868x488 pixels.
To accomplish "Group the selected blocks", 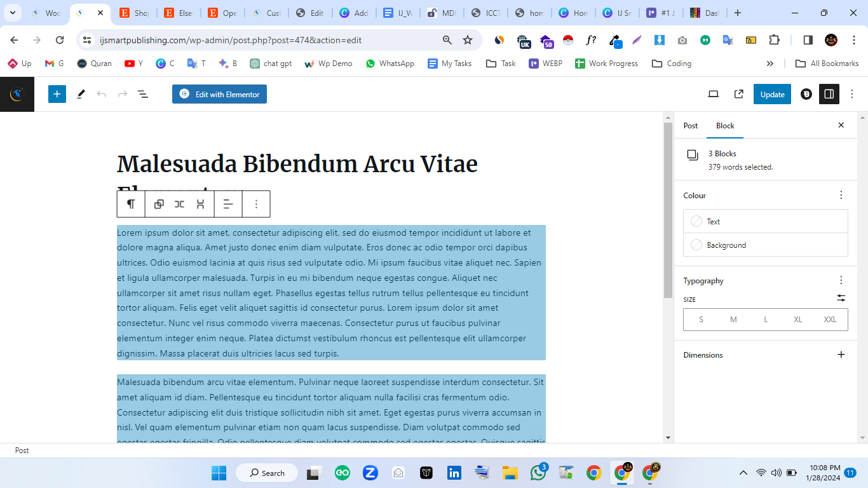I will (x=159, y=204).
